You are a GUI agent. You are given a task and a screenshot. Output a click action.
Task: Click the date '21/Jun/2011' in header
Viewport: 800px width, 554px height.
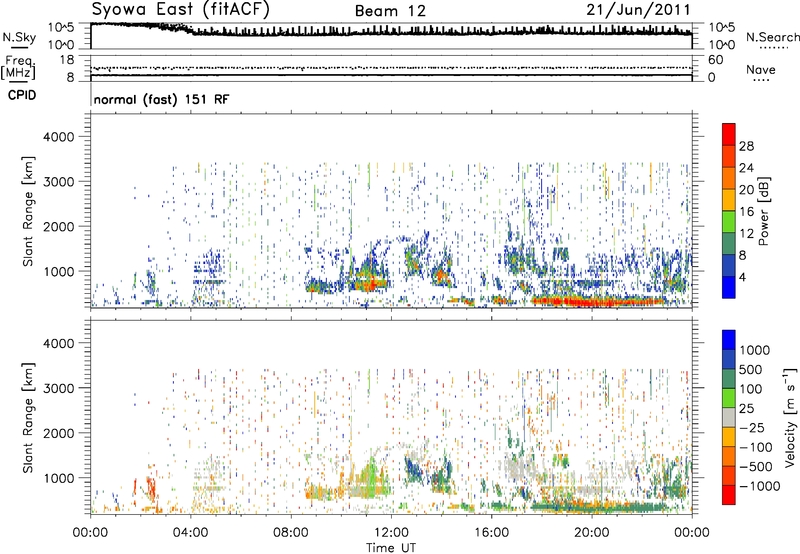[638, 10]
